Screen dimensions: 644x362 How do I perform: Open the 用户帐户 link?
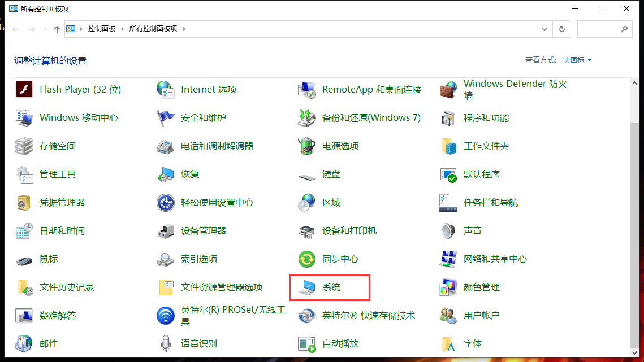pyautogui.click(x=481, y=315)
